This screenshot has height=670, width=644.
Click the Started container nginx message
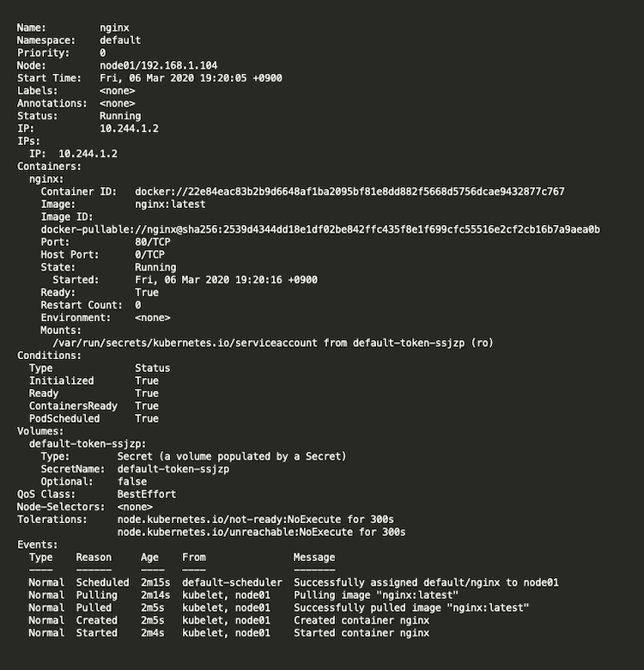(361, 633)
